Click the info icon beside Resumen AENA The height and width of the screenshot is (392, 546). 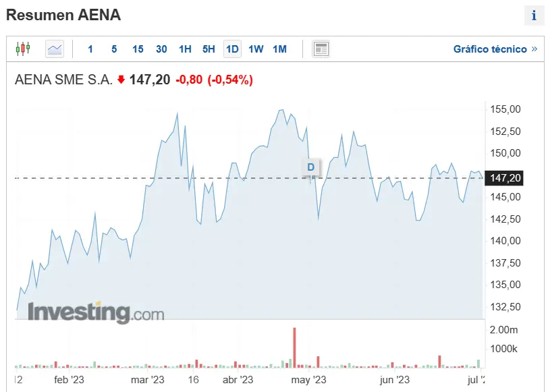(x=534, y=16)
